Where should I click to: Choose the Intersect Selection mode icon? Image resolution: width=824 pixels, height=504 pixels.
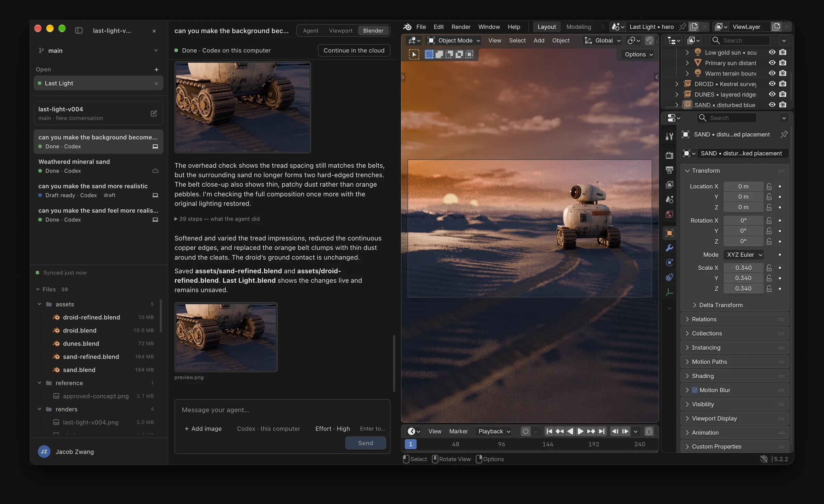[x=469, y=54]
